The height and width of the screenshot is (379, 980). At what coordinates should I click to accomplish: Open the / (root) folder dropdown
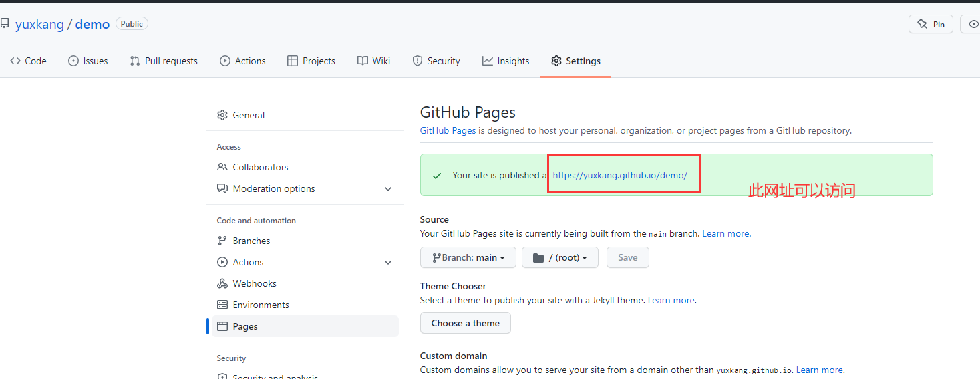(x=560, y=257)
